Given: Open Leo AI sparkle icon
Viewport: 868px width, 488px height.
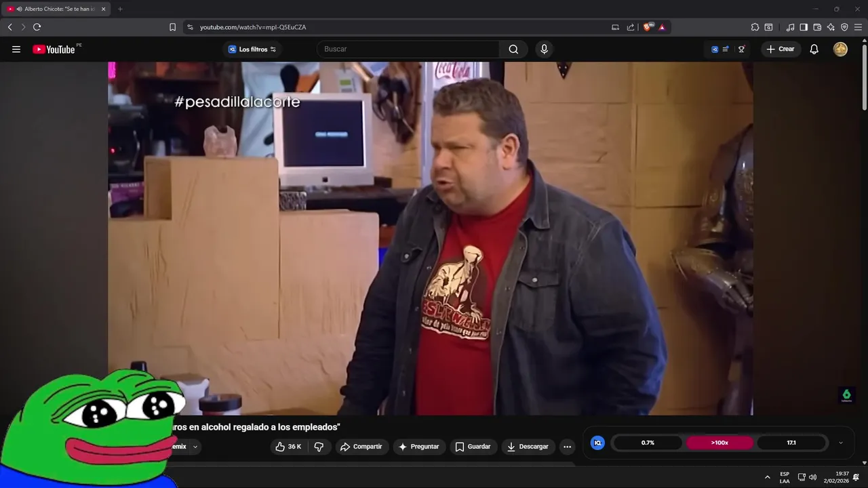Looking at the screenshot, I should click(x=831, y=27).
